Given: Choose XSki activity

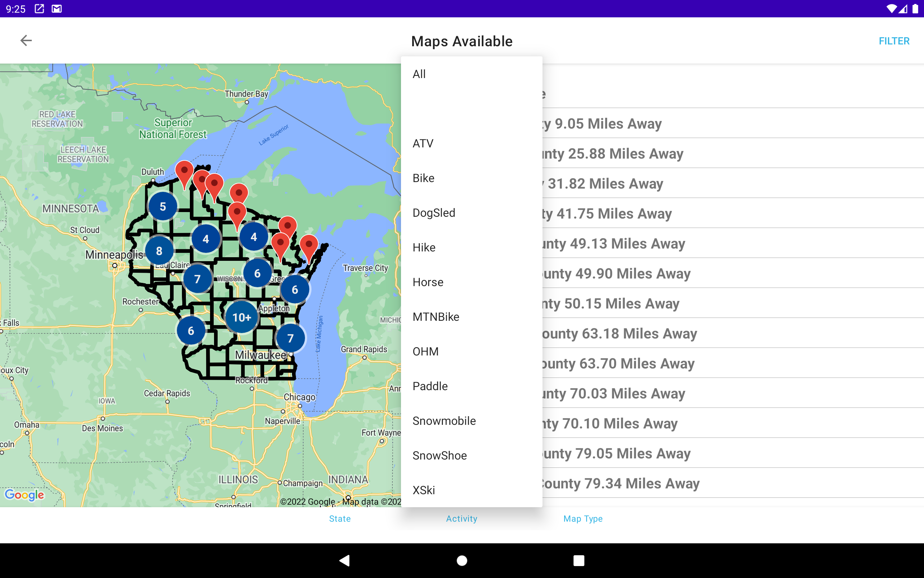Looking at the screenshot, I should click(471, 490).
